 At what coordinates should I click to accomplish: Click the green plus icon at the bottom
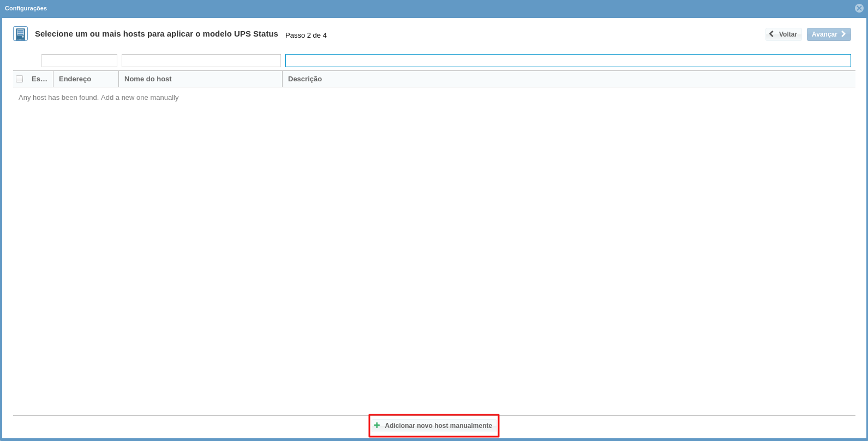pos(377,425)
